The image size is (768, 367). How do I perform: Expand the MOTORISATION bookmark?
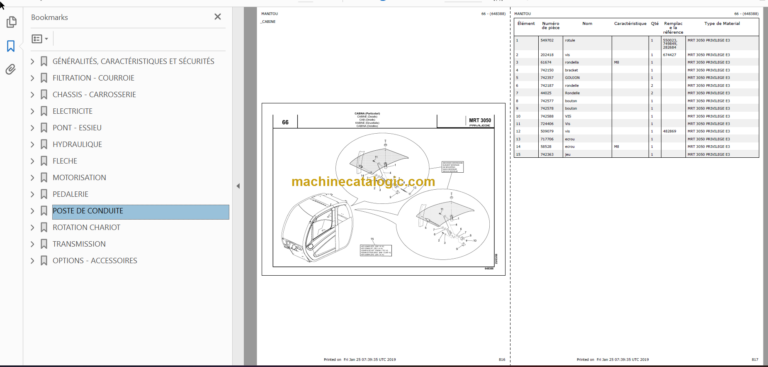click(33, 177)
